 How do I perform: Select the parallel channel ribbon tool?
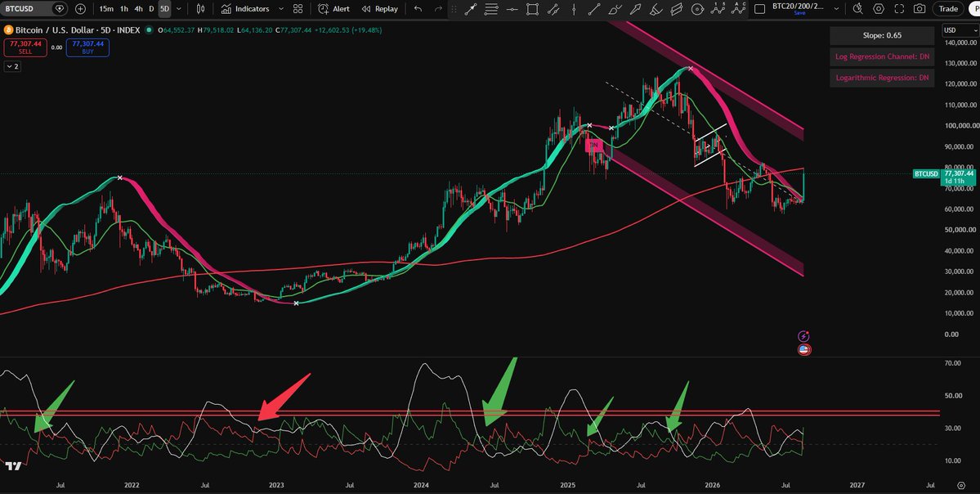coord(676,9)
